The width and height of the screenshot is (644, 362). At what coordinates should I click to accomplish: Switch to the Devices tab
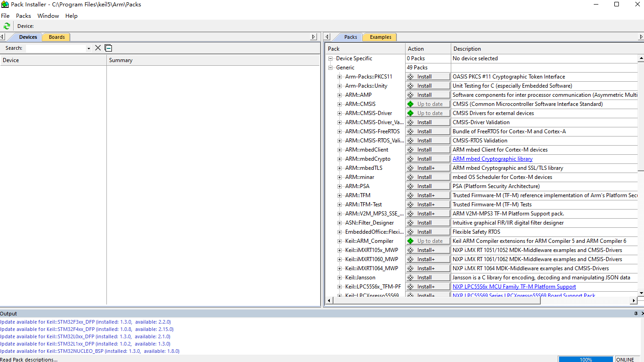pyautogui.click(x=28, y=37)
